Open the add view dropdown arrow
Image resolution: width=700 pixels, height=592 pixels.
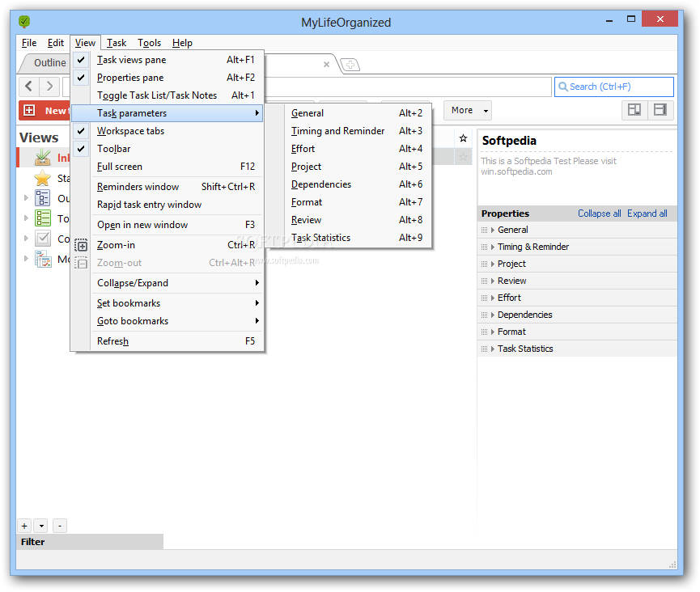41,526
